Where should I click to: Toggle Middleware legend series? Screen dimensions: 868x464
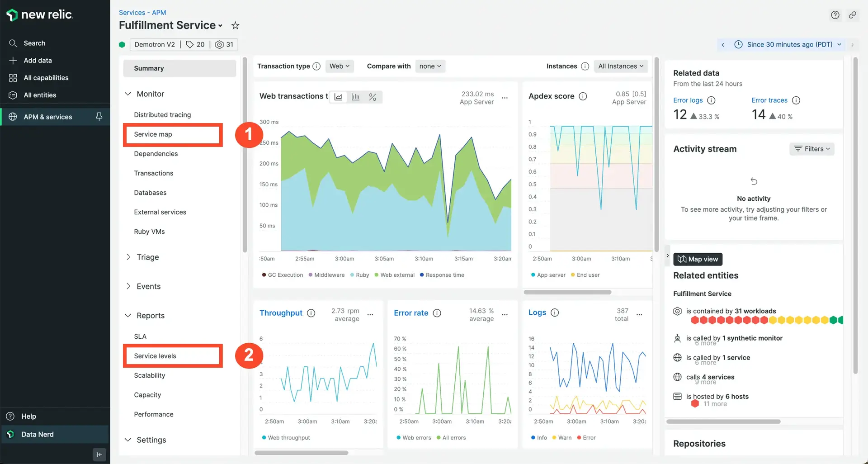click(x=326, y=275)
